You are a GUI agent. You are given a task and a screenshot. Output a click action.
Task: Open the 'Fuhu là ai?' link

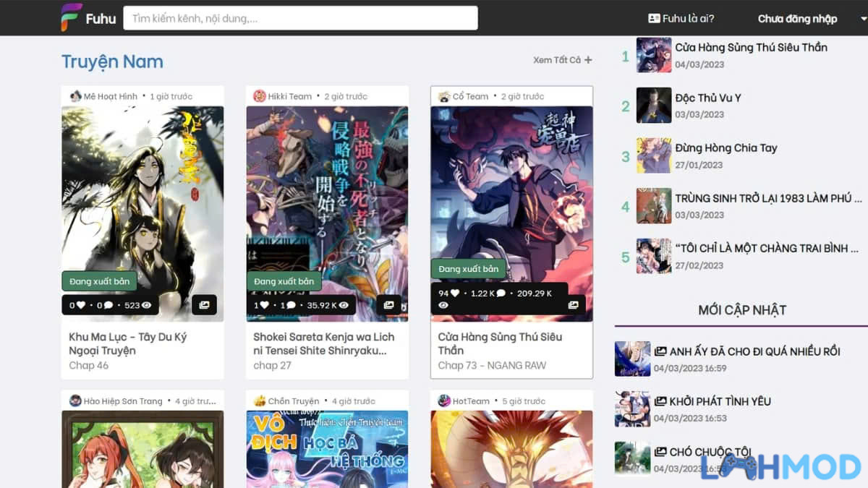681,19
